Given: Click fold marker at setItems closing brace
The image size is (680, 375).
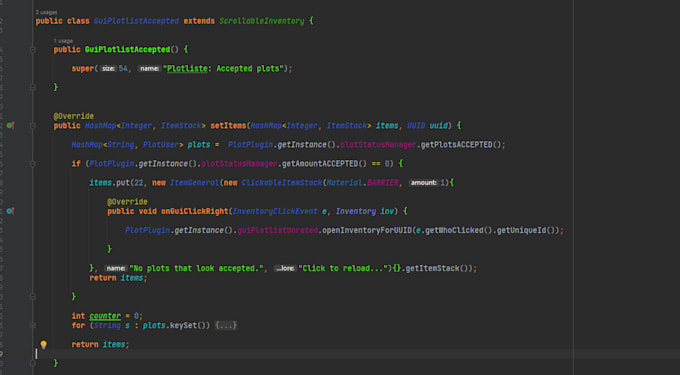Looking at the screenshot, I should [33, 363].
